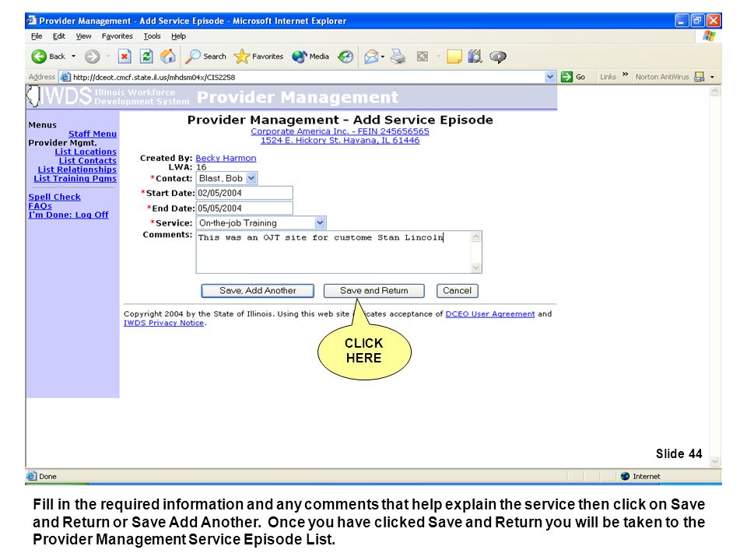Expand the address bar dropdown
747x560 pixels.
(x=550, y=77)
